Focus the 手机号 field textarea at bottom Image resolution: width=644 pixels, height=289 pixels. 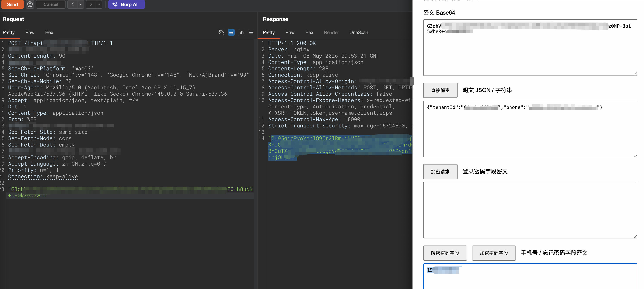click(530, 276)
